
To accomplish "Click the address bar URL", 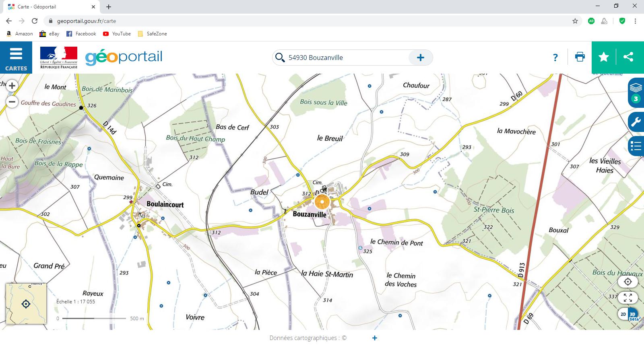I will point(87,21).
